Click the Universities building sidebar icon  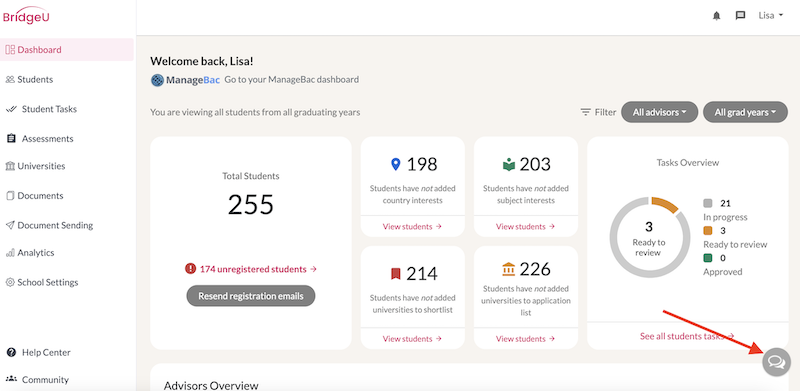tap(10, 166)
